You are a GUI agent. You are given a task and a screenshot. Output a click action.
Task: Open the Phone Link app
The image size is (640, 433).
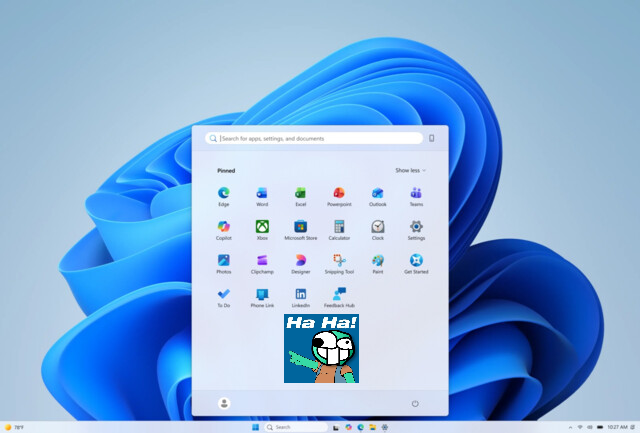(x=262, y=298)
